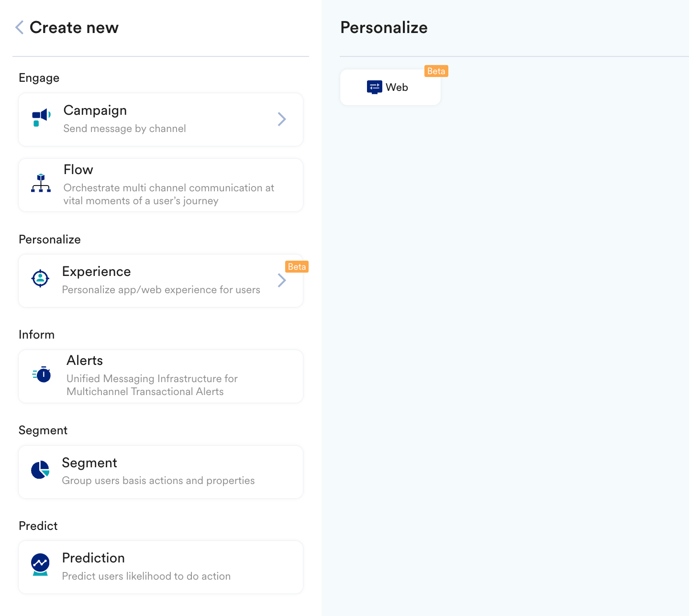
Task: Go back using the Create new chevron
Action: 19,27
